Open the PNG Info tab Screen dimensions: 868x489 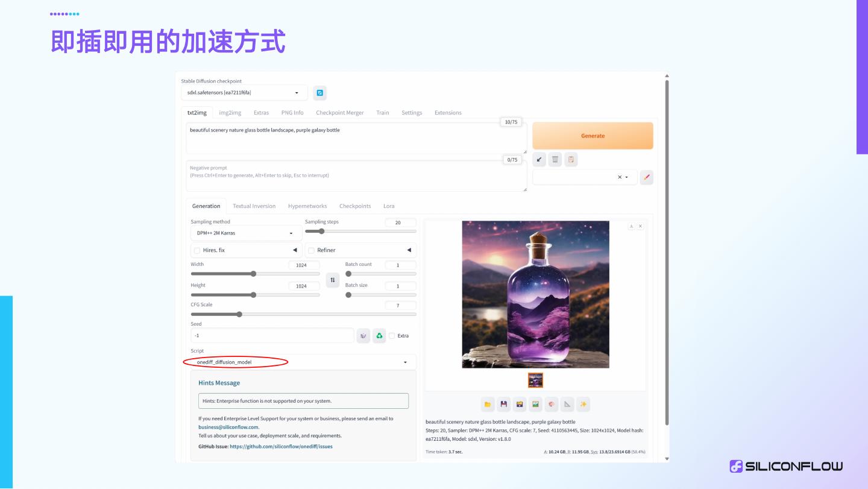pyautogui.click(x=292, y=113)
